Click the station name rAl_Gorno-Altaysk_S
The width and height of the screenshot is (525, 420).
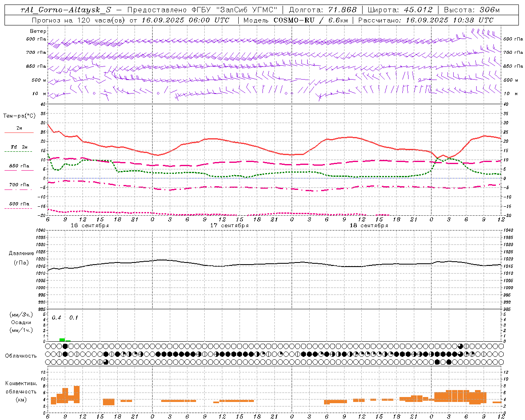pos(66,10)
